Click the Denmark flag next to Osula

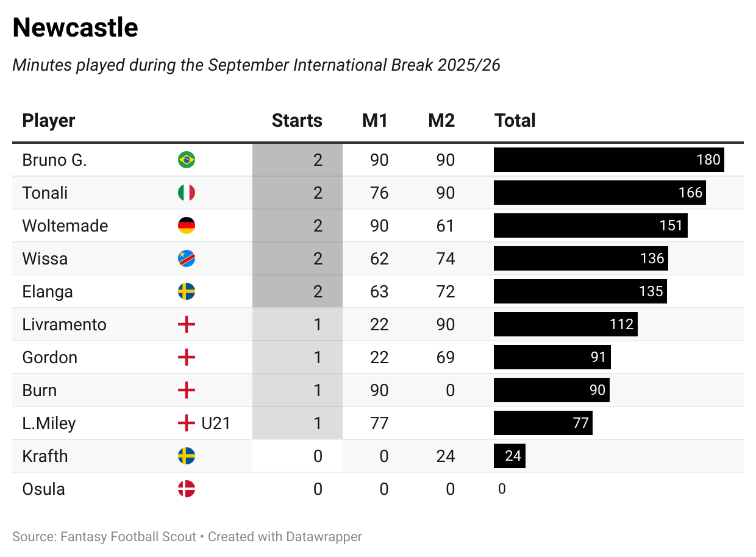pos(186,489)
